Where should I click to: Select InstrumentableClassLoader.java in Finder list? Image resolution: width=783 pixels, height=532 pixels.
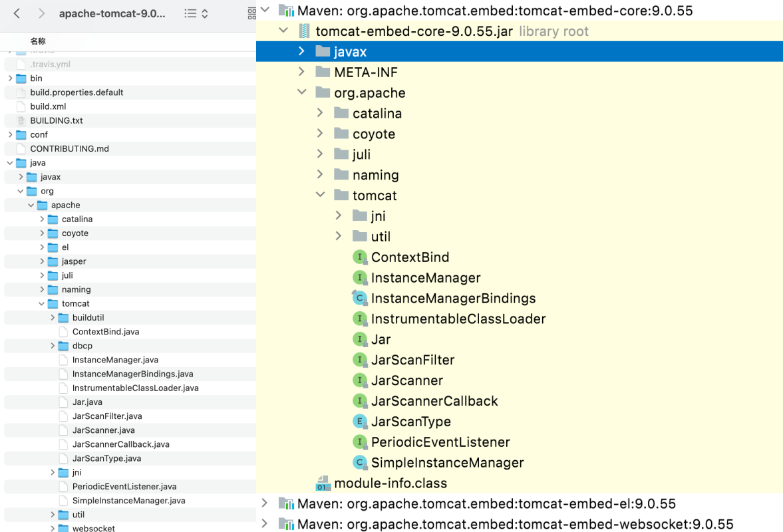(135, 388)
